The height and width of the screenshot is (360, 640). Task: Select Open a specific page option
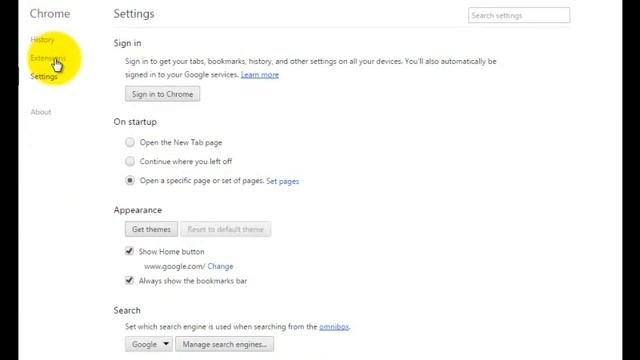point(130,180)
